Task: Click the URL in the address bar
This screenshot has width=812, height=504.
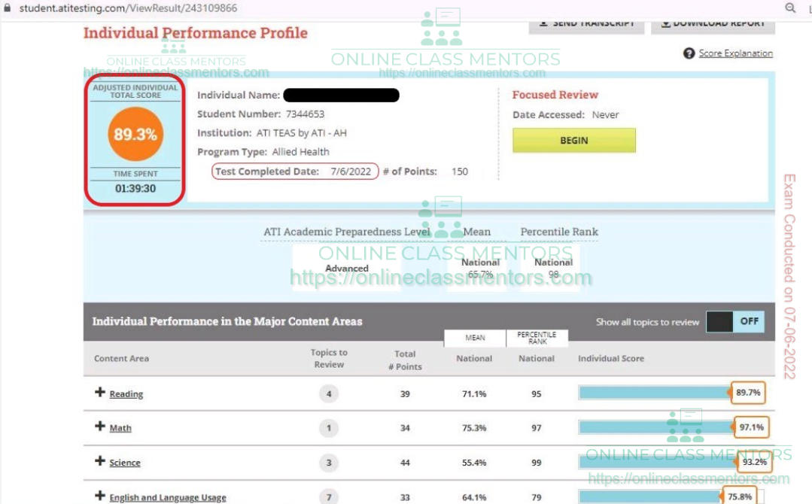Action: click(128, 8)
